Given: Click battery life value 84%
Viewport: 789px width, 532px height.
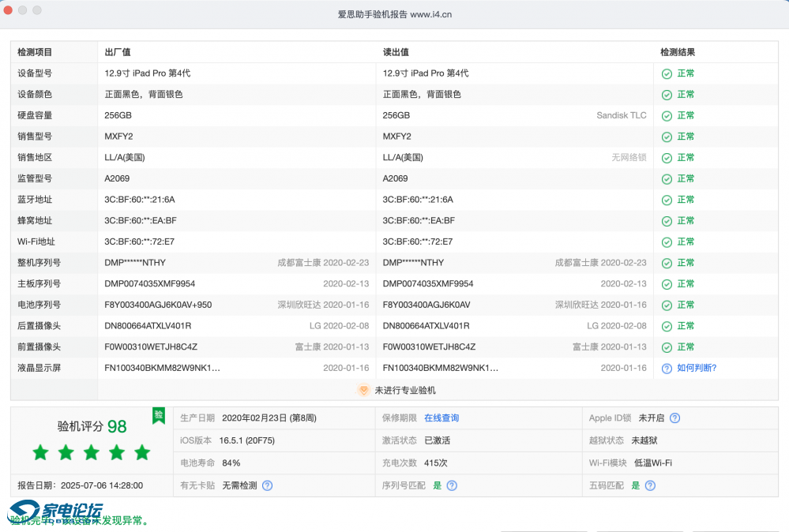Looking at the screenshot, I should (x=231, y=463).
